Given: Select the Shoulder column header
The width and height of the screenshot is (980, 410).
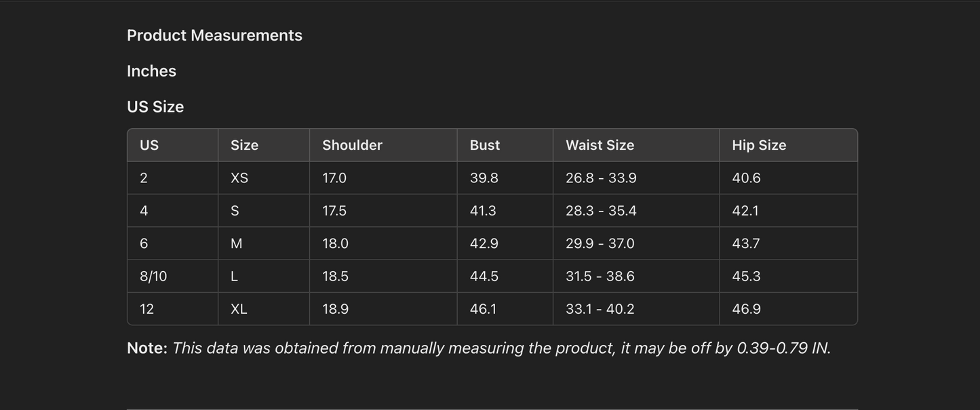Looking at the screenshot, I should (x=352, y=145).
